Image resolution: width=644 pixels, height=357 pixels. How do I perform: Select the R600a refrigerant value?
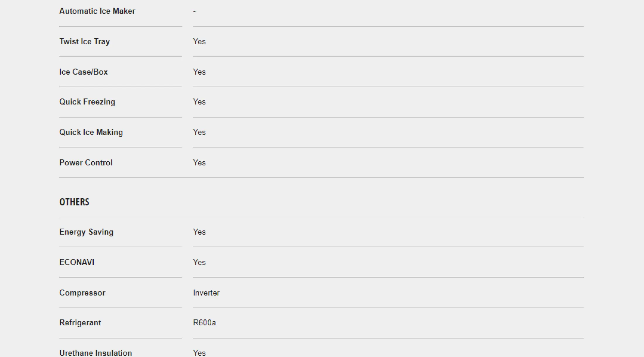pyautogui.click(x=205, y=323)
